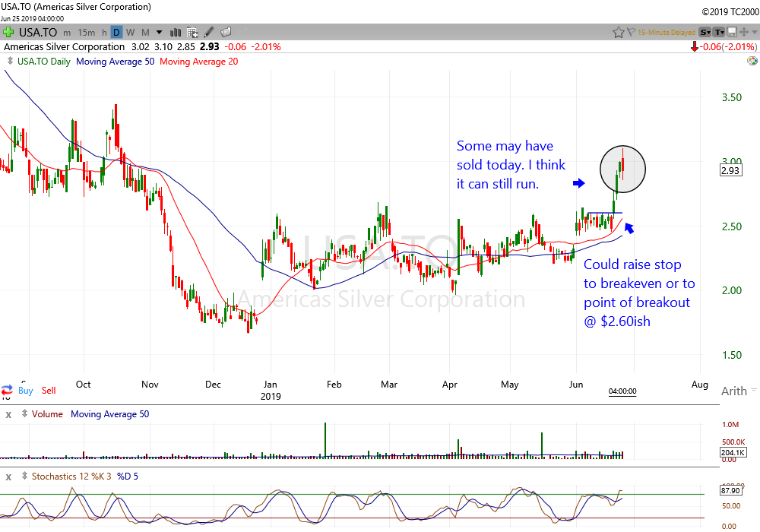
Task: Click the buy/sell swap arrows icon
Action: click(x=8, y=391)
